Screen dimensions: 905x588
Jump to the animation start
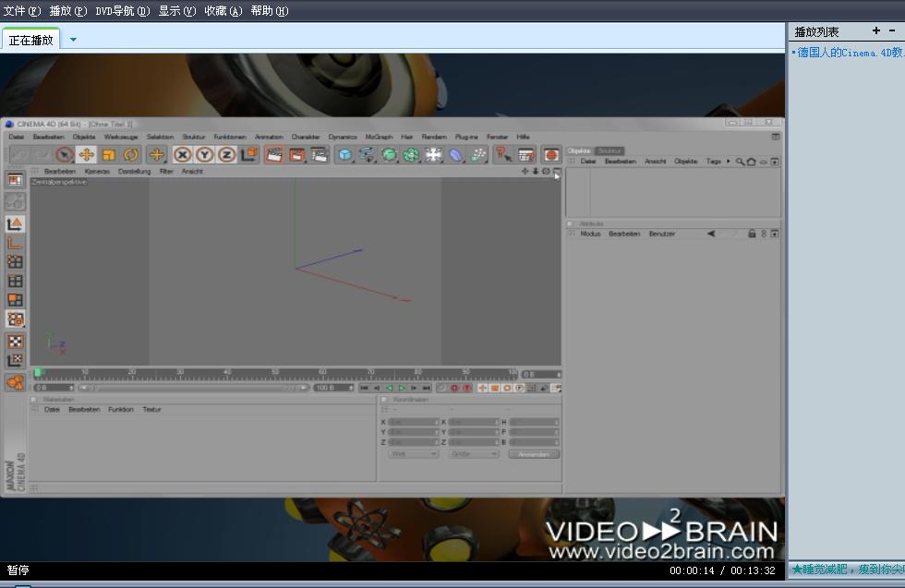click(x=364, y=388)
